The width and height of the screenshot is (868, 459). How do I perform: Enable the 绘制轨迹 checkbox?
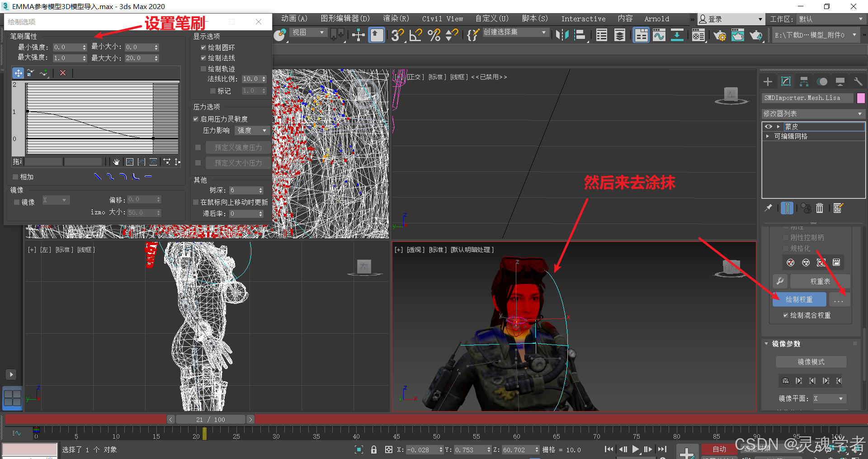pyautogui.click(x=203, y=69)
